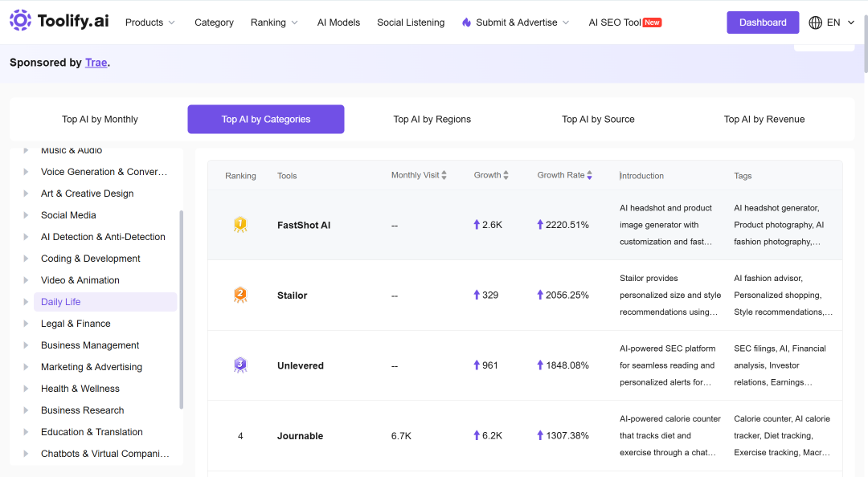Viewport: 868px width, 477px height.
Task: Expand the Social Media category arrow
Action: pyautogui.click(x=26, y=215)
